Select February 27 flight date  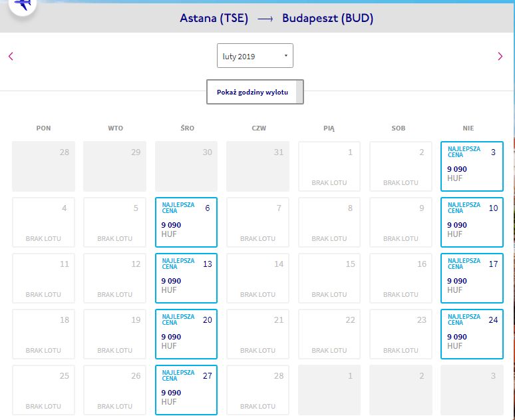tap(186, 390)
